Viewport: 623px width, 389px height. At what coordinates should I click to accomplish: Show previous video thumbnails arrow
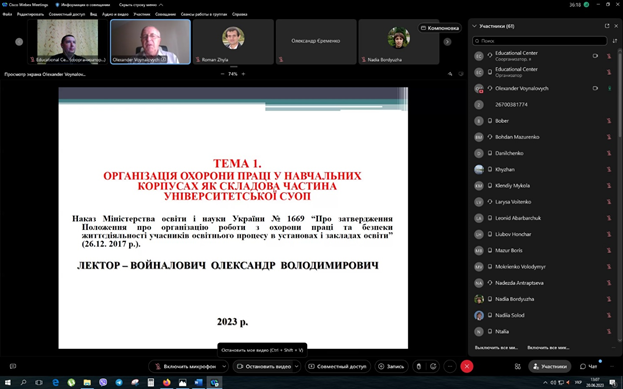point(19,42)
